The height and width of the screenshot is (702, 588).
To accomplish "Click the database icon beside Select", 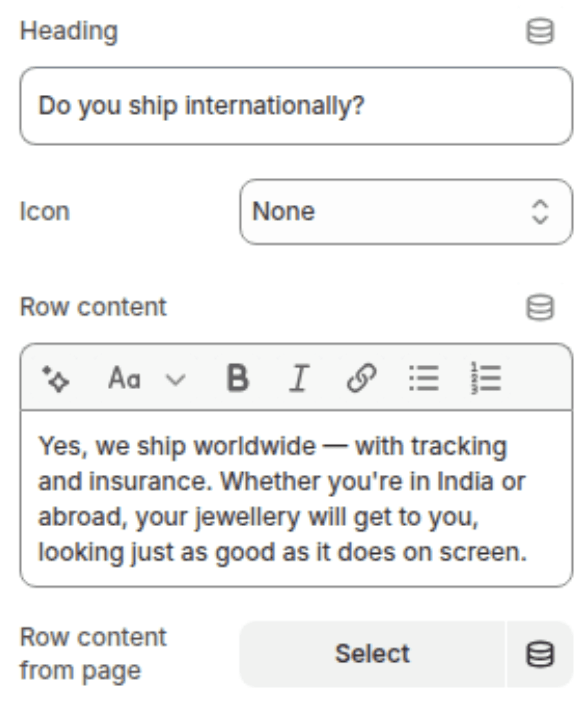I will (x=540, y=654).
